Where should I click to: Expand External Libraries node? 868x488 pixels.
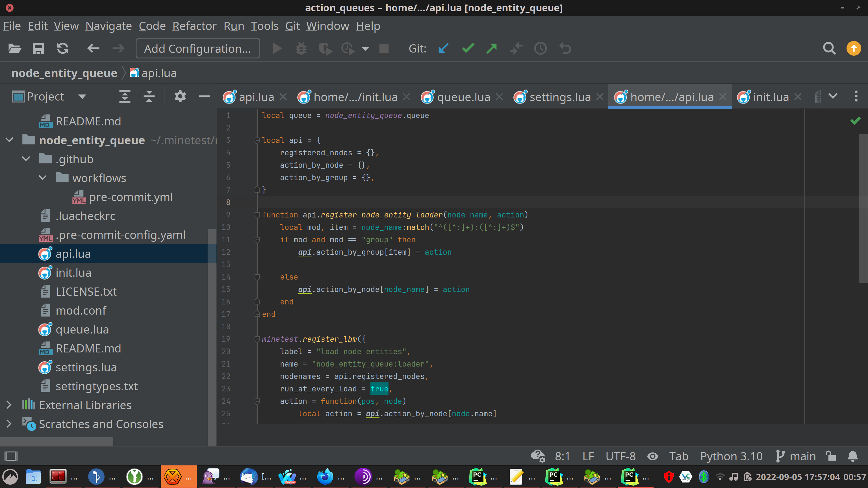[x=9, y=405]
